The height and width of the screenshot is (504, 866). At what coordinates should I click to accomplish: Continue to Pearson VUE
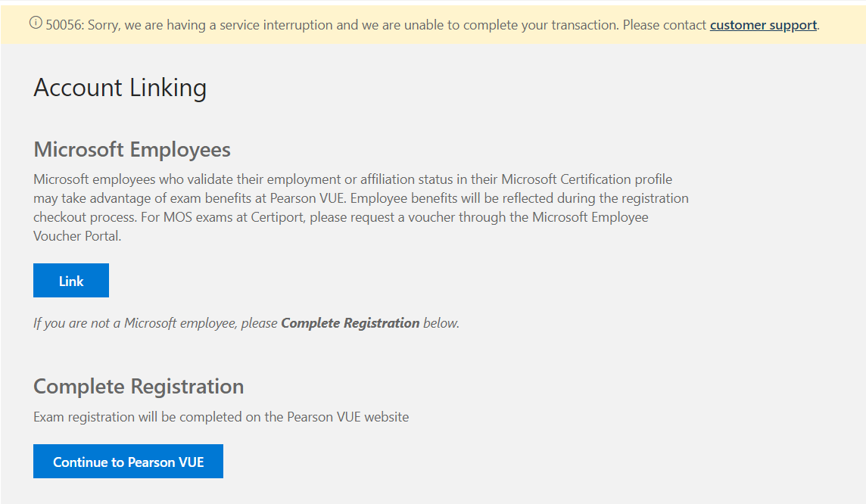[128, 462]
